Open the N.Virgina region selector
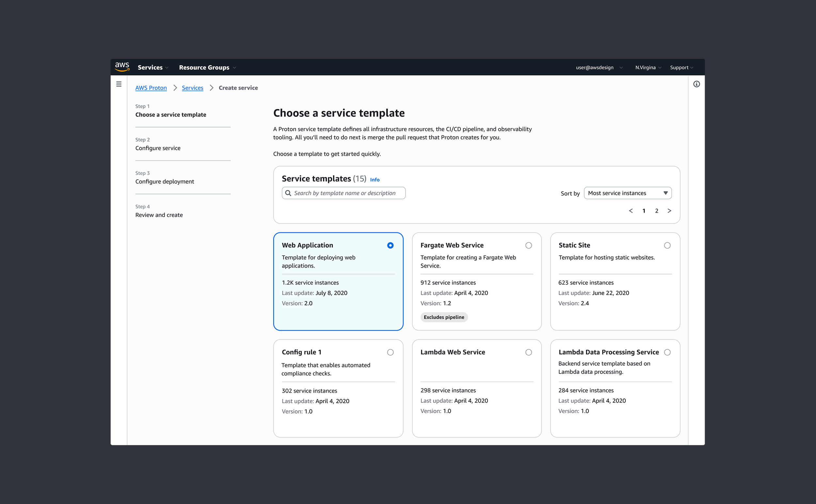Image resolution: width=816 pixels, height=504 pixels. (648, 67)
